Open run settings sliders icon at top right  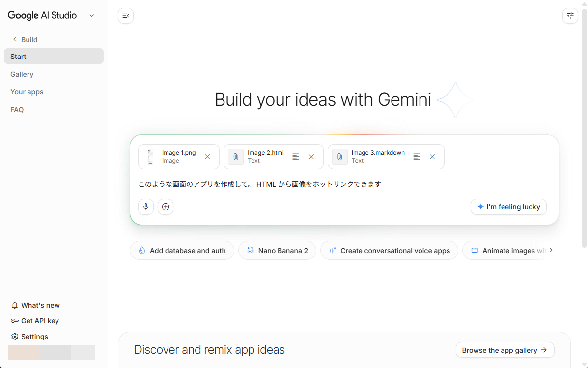[570, 16]
